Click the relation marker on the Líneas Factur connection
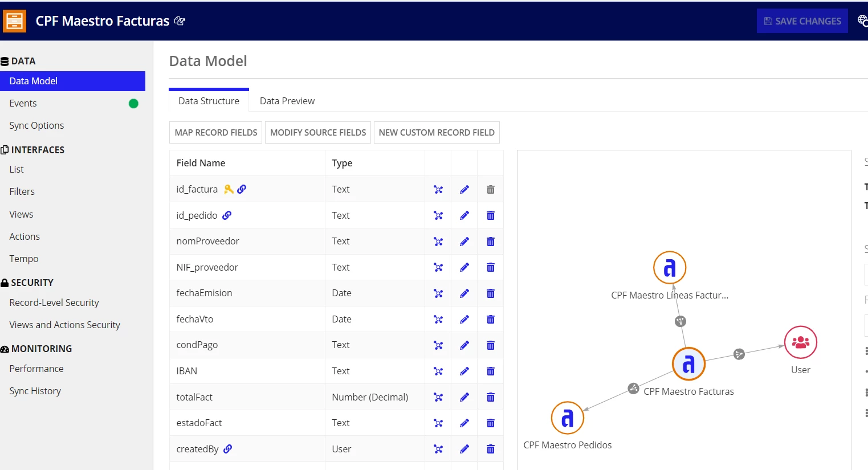Screen dimensions: 868x470 [x=680, y=321]
